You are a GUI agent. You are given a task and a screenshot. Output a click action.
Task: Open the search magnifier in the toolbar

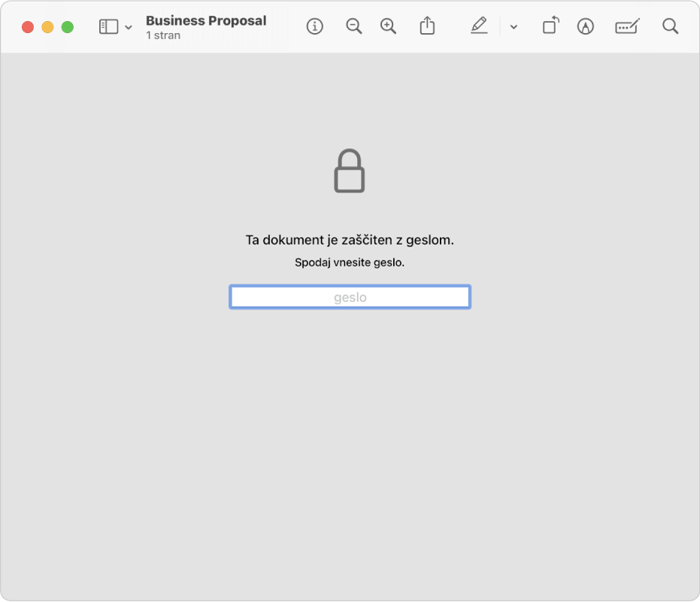click(x=670, y=26)
